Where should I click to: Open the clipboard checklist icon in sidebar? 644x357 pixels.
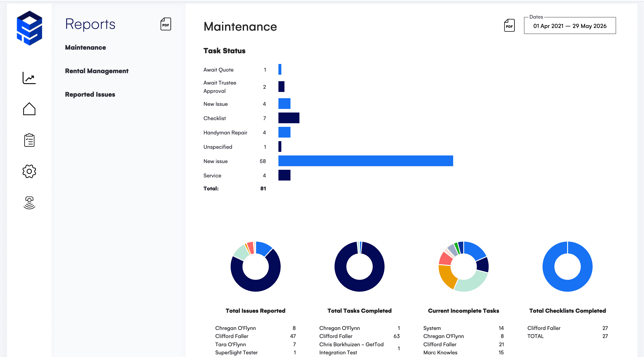(x=29, y=140)
